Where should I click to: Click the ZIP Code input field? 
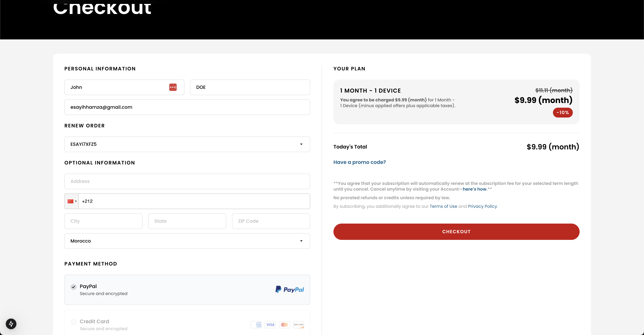point(271,221)
